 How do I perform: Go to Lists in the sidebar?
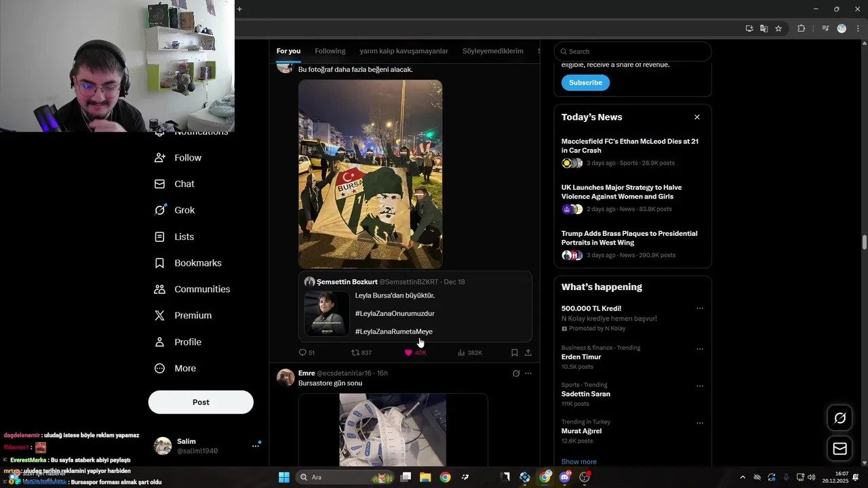[174, 237]
